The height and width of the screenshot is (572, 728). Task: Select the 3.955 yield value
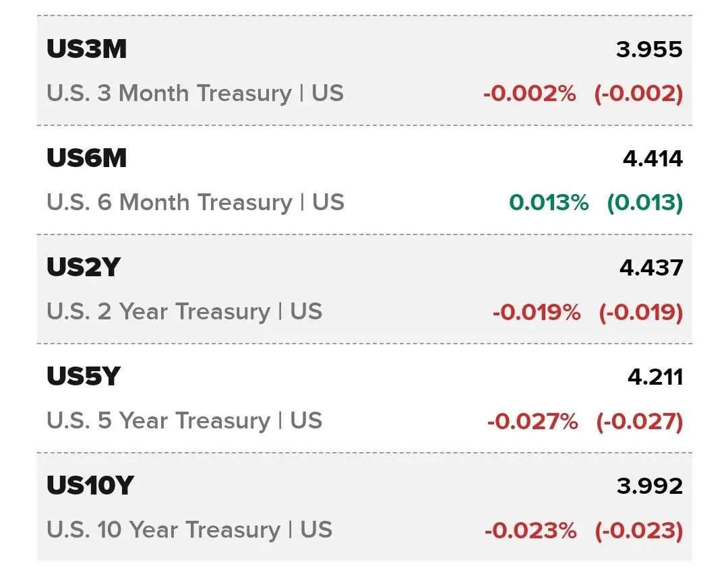pyautogui.click(x=649, y=50)
